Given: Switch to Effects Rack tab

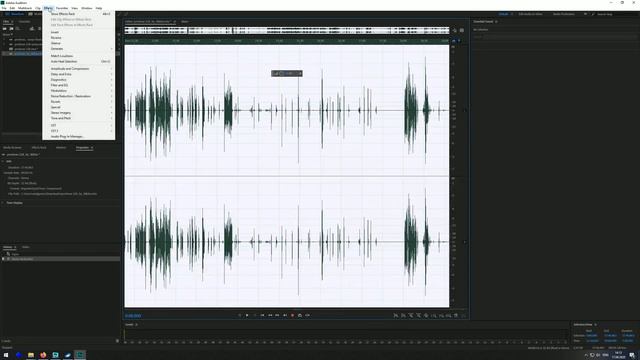Looking at the screenshot, I should 39,147.
